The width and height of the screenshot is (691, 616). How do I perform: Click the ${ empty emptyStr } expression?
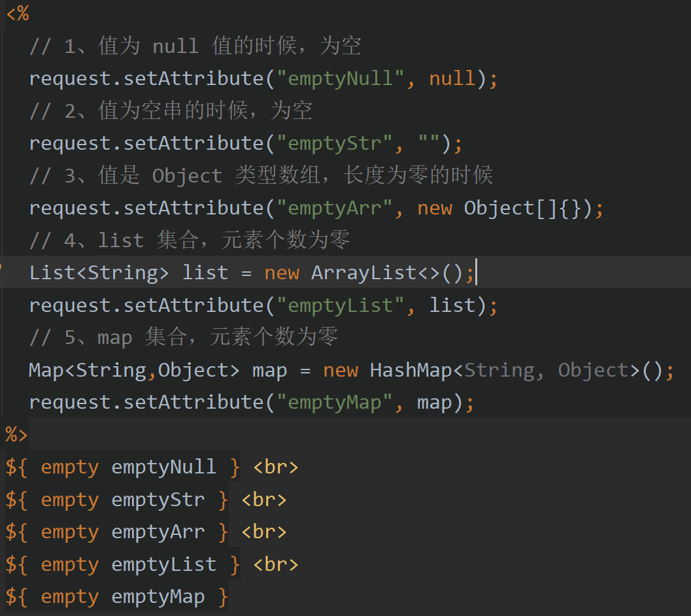117,500
